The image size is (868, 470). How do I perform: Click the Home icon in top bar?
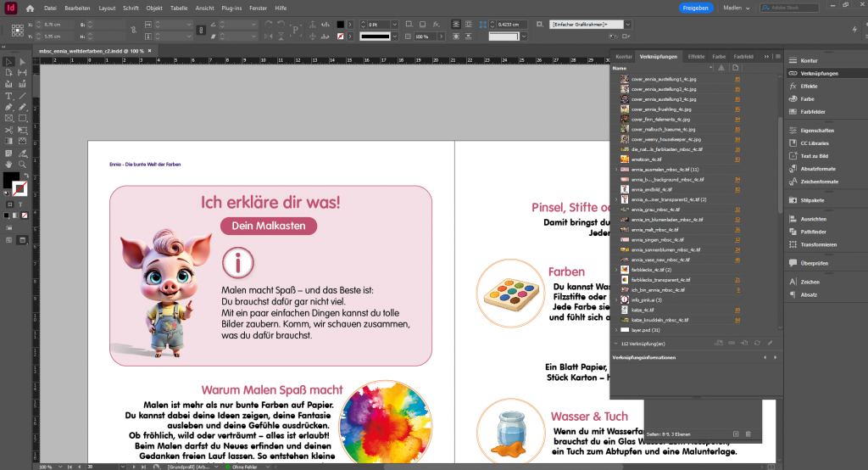coord(30,8)
